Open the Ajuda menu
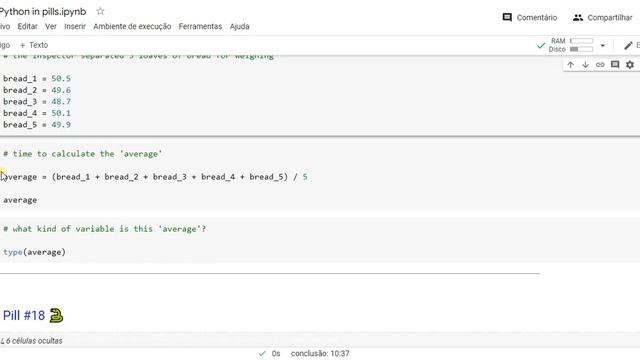The height and width of the screenshot is (360, 640). [240, 27]
